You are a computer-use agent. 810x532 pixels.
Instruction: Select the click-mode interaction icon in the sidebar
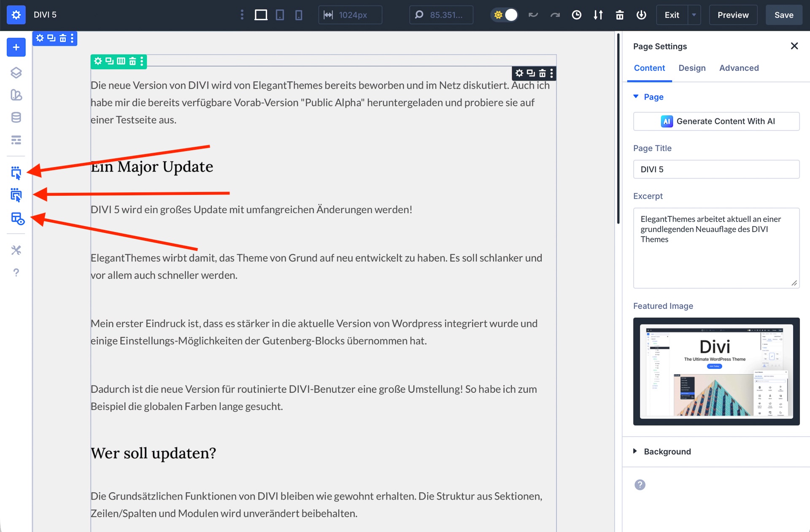(16, 173)
